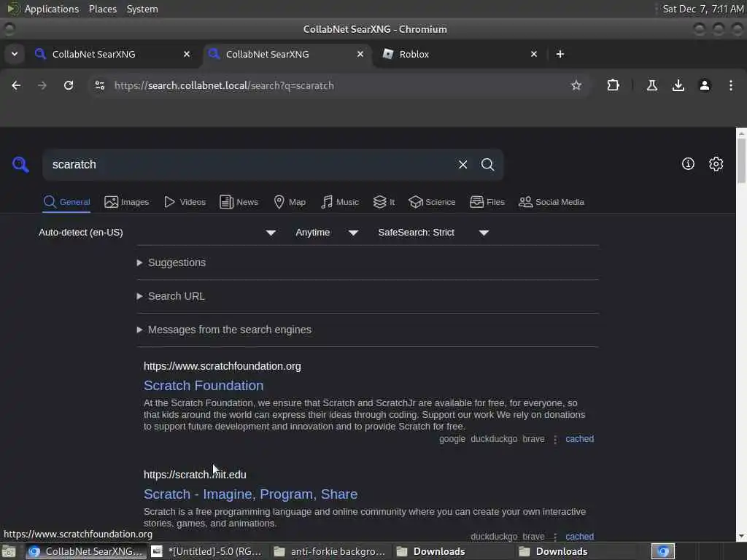Open the Scratch Foundation result link
Viewport: 747px width, 560px height.
click(x=204, y=386)
